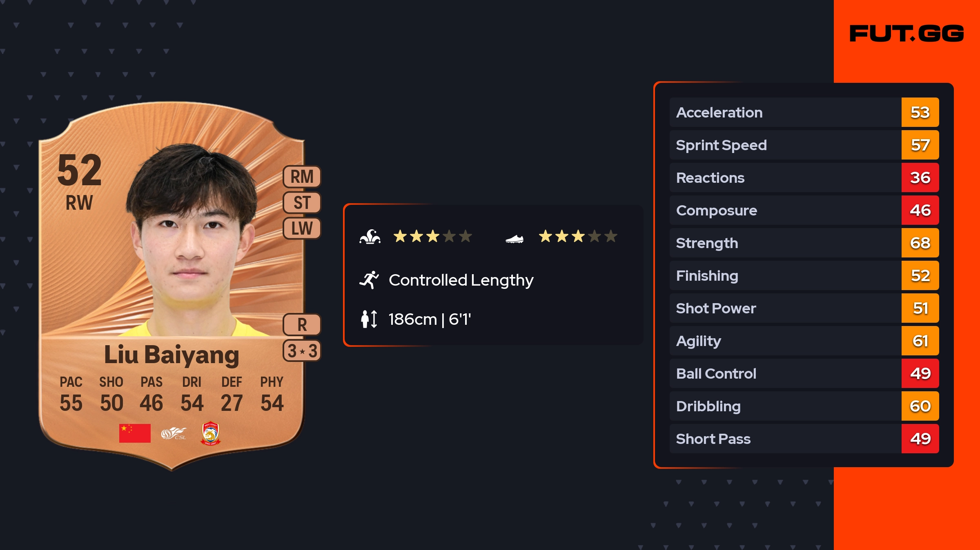Click the R preferred foot badge

tap(302, 325)
